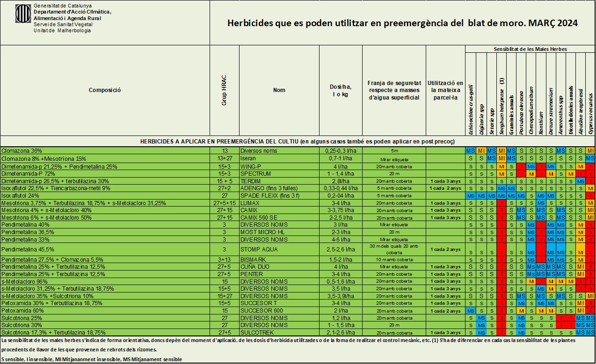Screen dimensions: 596x364
Task: Click the Isoxaflutol 24% composition cell
Action: coord(105,196)
